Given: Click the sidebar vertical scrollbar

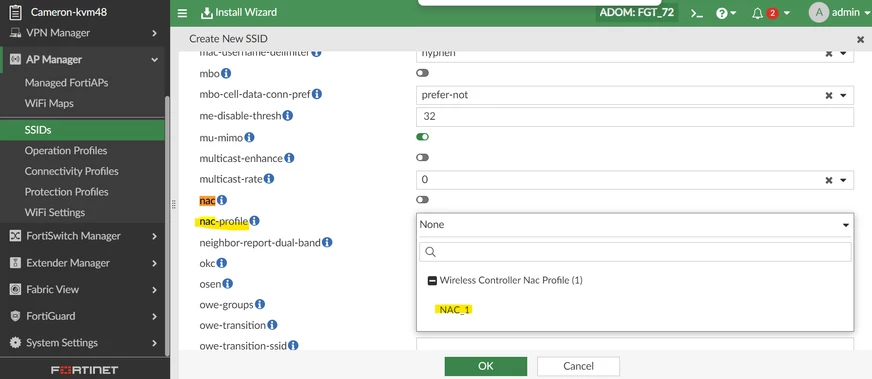Looking at the screenshot, I should pyautogui.click(x=167, y=225).
